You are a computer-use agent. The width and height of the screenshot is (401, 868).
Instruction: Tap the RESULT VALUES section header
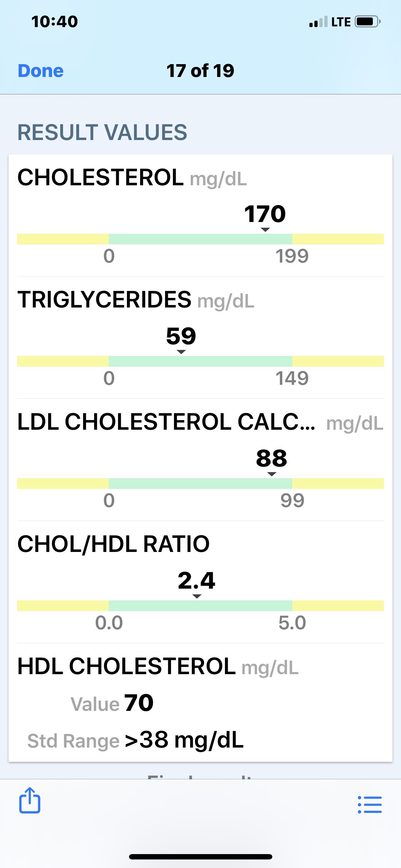tap(102, 133)
